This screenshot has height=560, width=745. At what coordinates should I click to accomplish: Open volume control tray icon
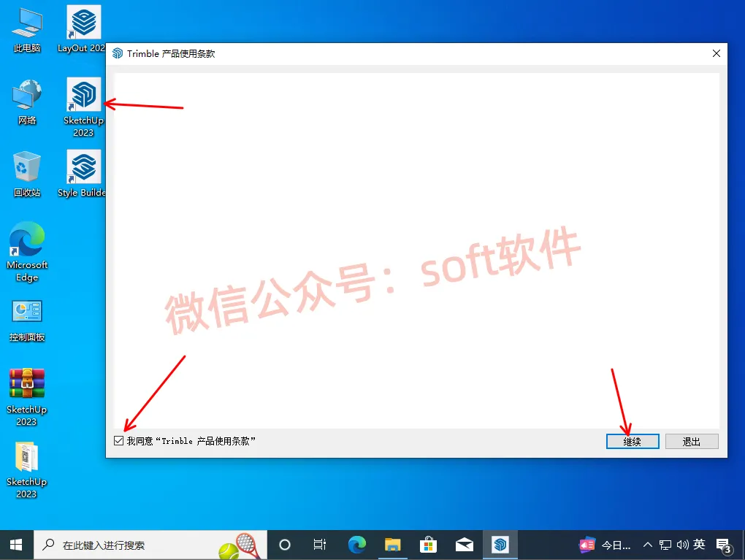682,545
